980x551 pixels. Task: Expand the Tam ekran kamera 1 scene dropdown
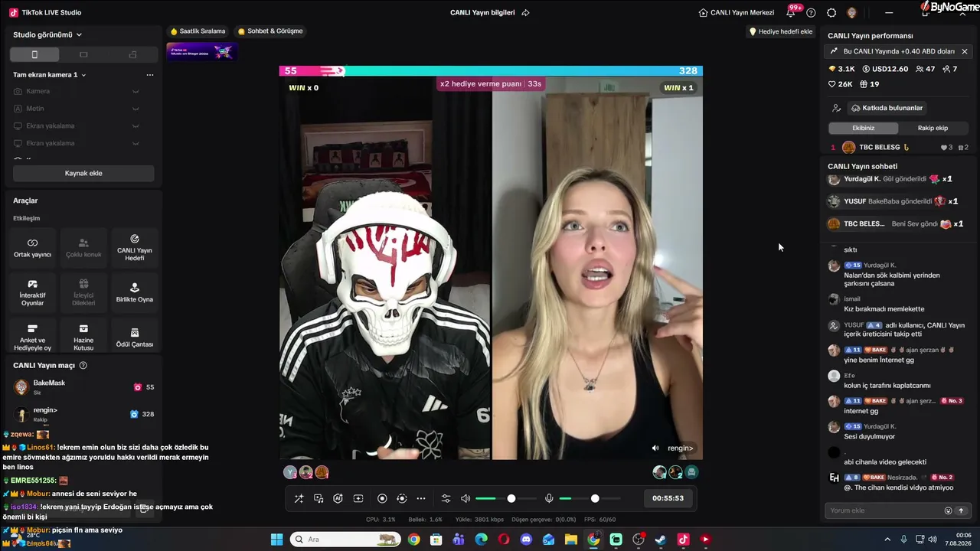[50, 75]
